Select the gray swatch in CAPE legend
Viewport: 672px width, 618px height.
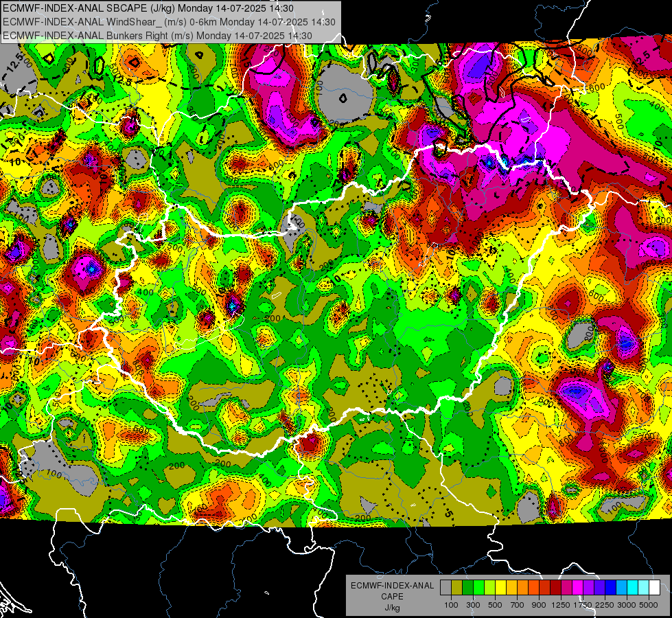[x=445, y=588]
